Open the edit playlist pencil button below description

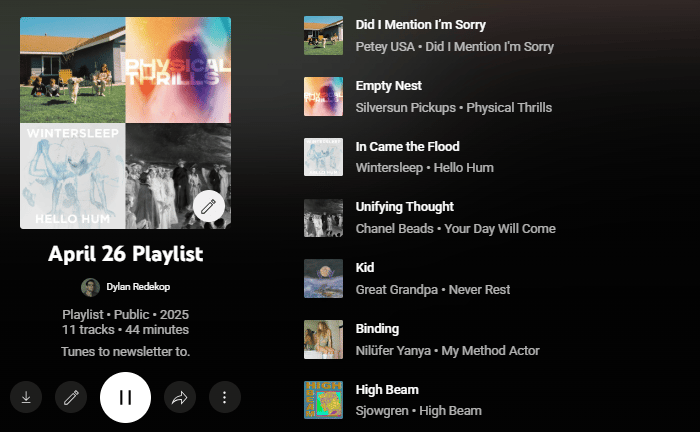point(71,397)
